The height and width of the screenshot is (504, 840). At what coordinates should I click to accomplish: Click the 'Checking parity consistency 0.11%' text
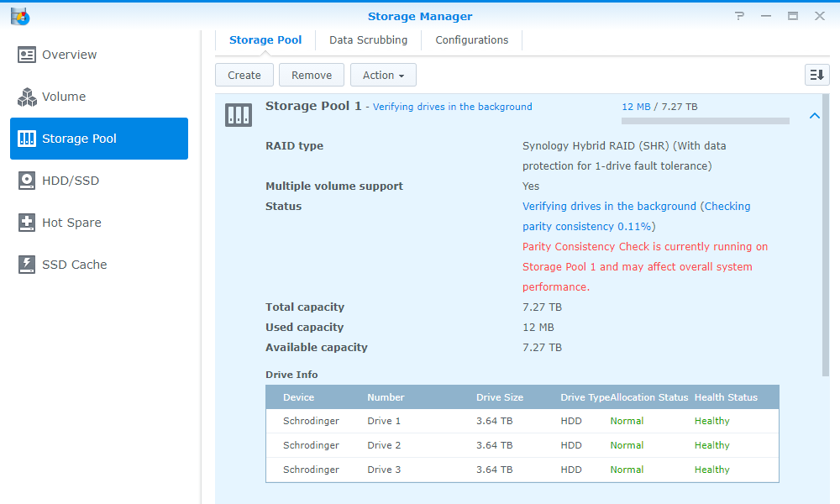coord(637,217)
